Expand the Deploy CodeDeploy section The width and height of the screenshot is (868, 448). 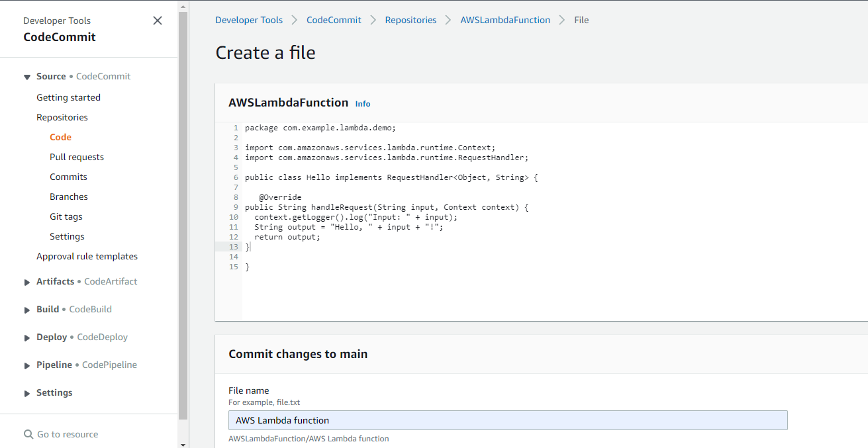27,337
